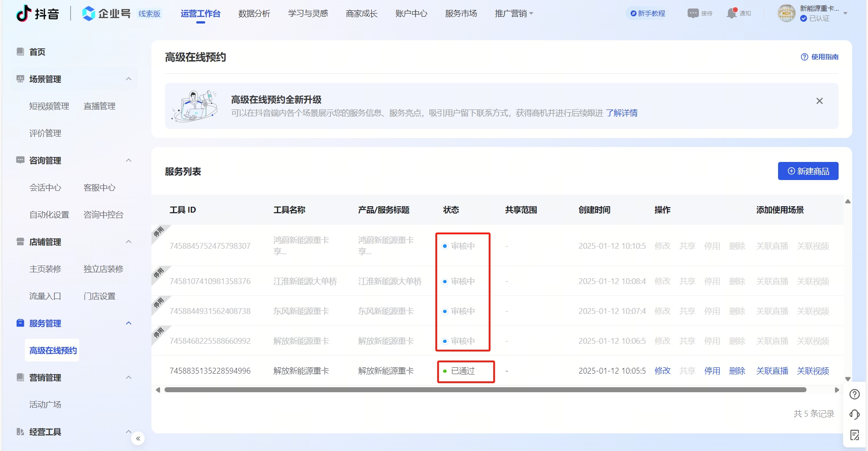Open 独立店装修 in the sidebar
This screenshot has width=868, height=451.
tap(104, 269)
